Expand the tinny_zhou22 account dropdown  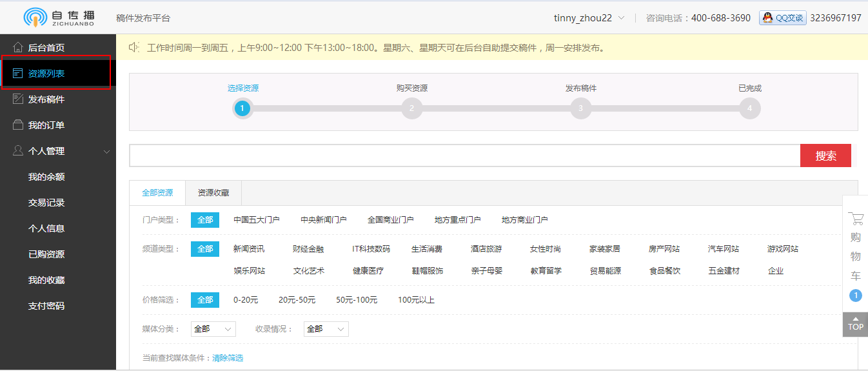589,18
